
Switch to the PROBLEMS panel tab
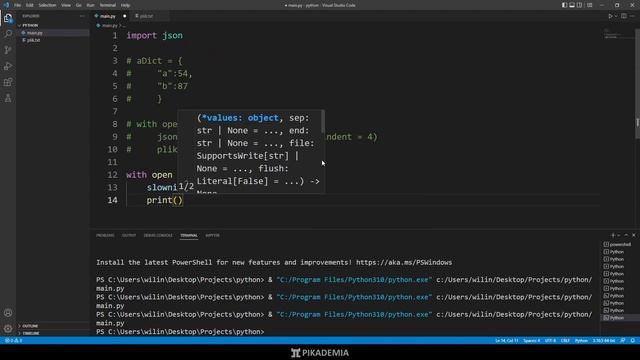pos(105,236)
